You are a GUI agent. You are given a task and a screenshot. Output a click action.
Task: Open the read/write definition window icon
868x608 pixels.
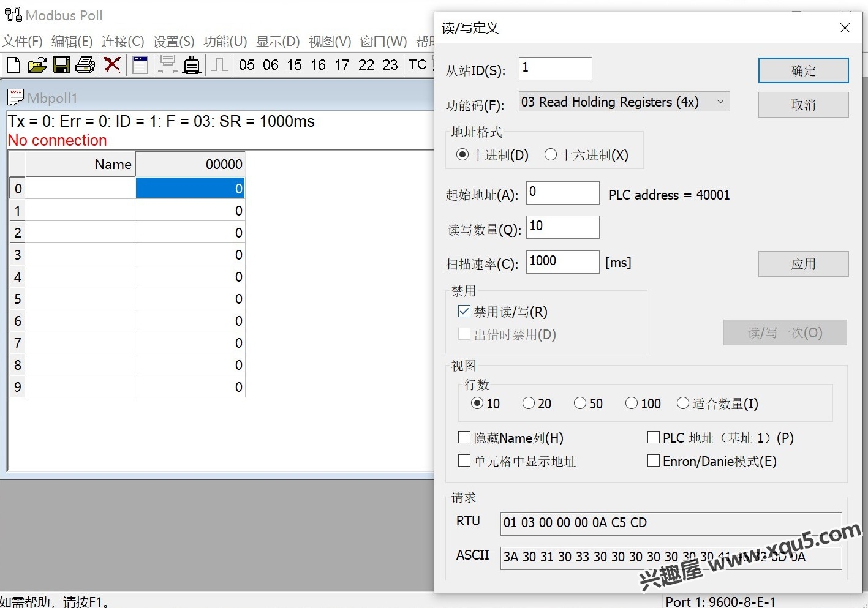(x=140, y=64)
